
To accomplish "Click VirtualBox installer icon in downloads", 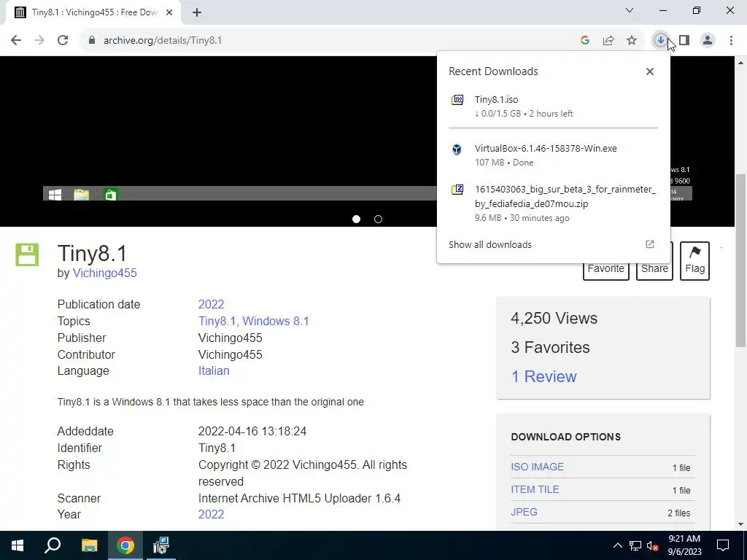I will [457, 149].
